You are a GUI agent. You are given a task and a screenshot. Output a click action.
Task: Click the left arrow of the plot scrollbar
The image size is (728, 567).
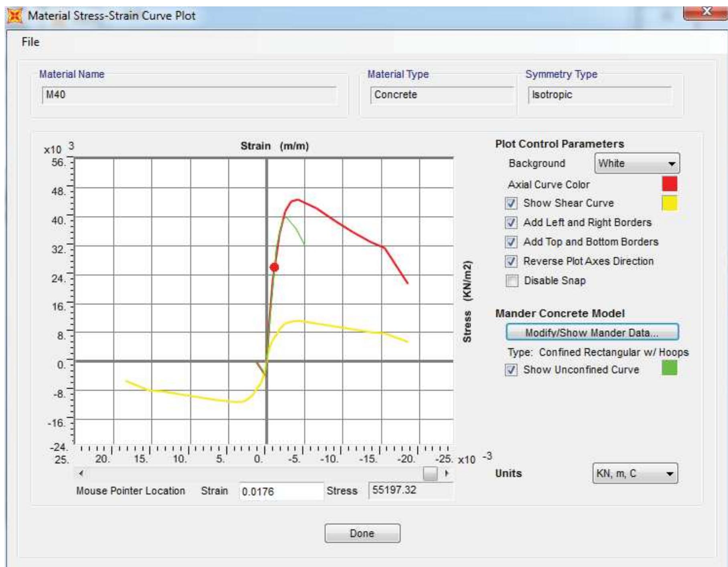point(81,473)
